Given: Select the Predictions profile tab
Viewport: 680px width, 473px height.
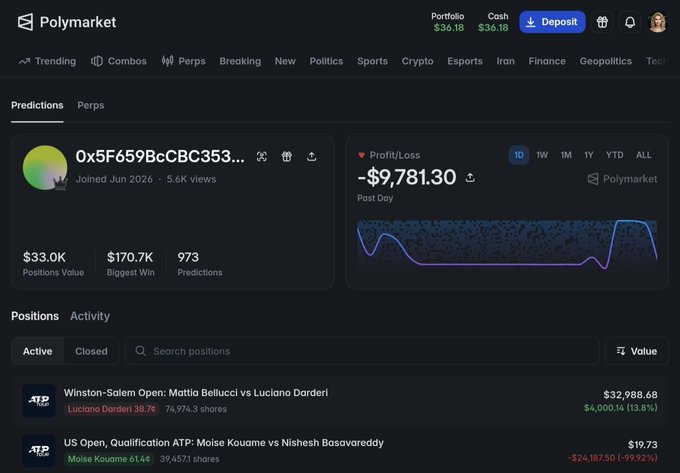Looking at the screenshot, I should pyautogui.click(x=37, y=105).
